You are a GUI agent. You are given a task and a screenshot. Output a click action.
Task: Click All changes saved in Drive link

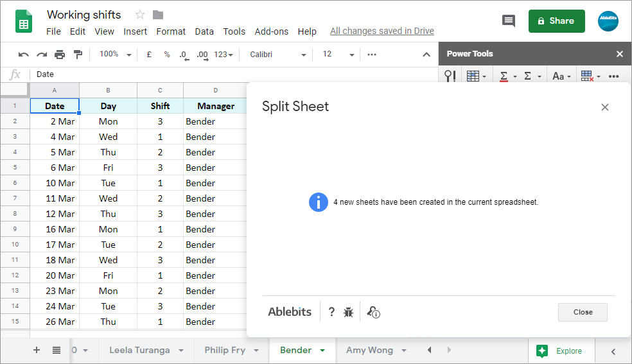[382, 31]
